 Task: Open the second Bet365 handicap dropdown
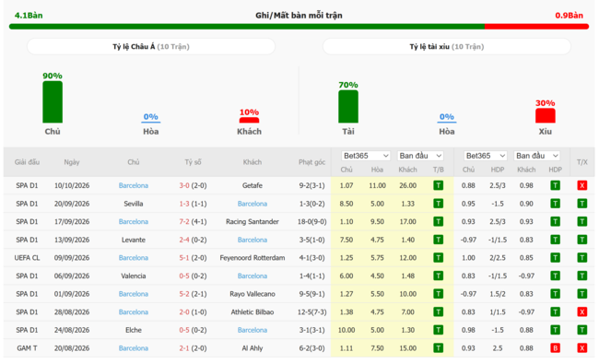(x=485, y=156)
